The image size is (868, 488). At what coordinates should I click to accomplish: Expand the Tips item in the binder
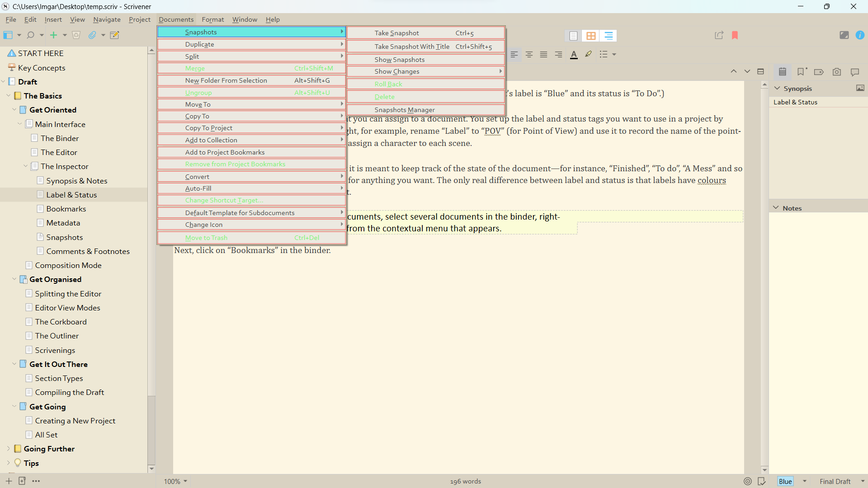pyautogui.click(x=8, y=463)
